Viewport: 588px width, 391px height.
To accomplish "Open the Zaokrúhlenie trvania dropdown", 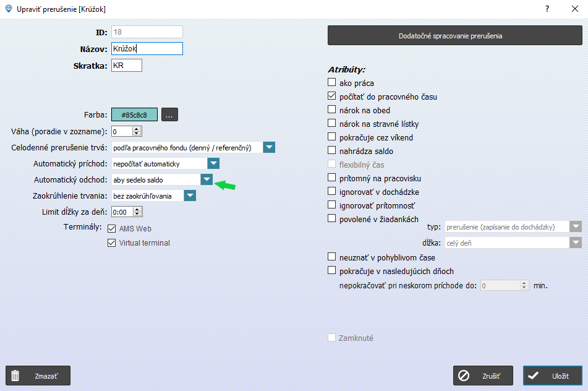I will (x=190, y=195).
